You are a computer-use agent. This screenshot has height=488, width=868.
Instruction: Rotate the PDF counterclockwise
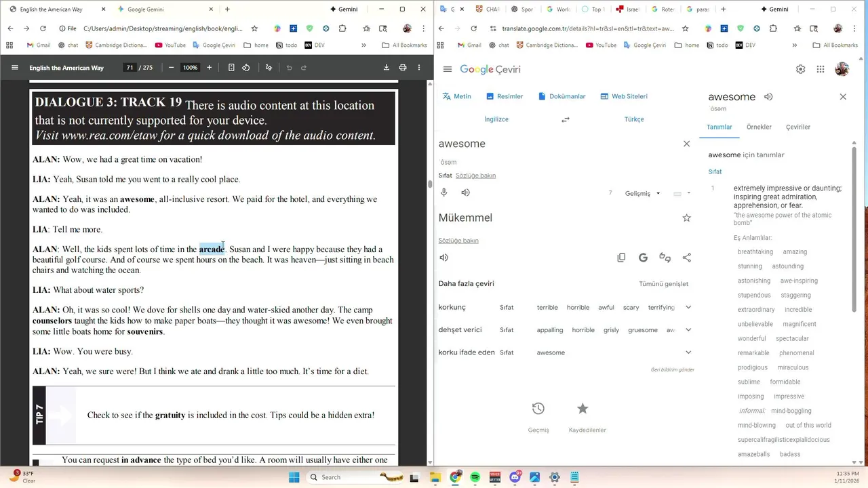pos(246,68)
